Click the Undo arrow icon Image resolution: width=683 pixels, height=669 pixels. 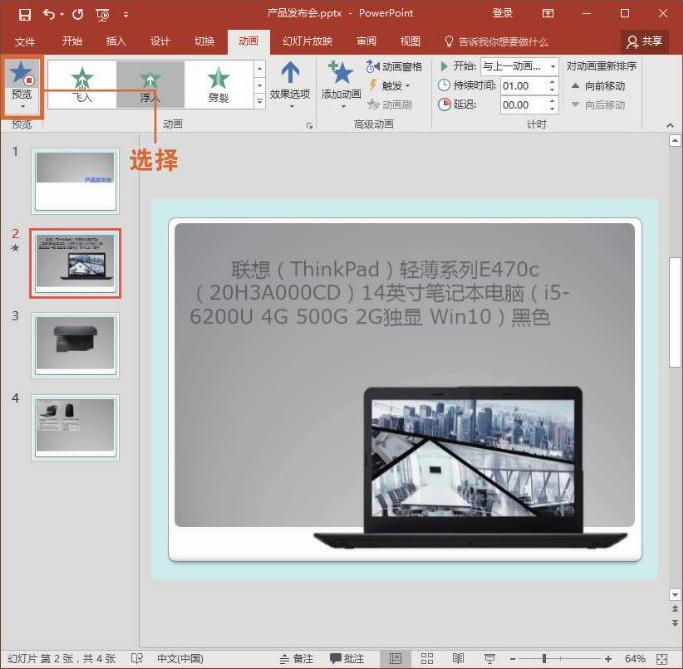click(49, 14)
